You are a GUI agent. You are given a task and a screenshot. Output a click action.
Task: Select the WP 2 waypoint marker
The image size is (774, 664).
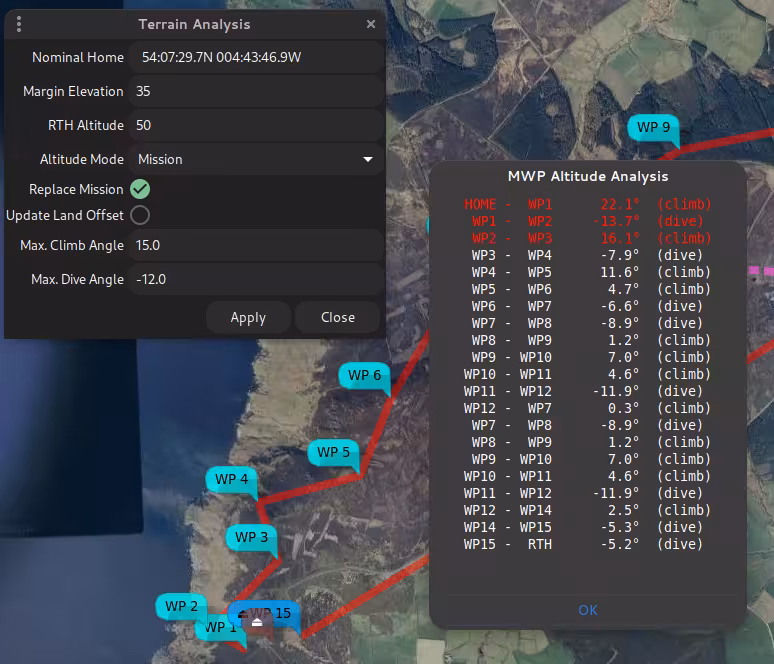181,606
